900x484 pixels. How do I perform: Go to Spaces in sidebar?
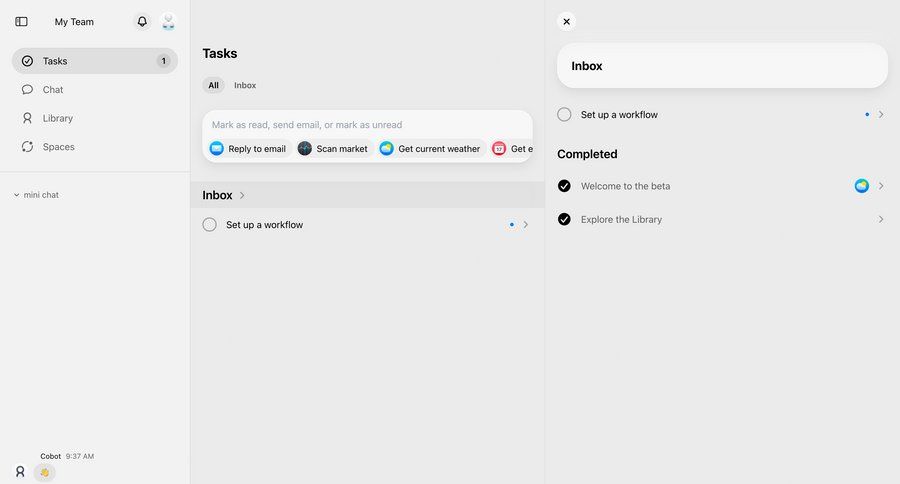point(58,147)
